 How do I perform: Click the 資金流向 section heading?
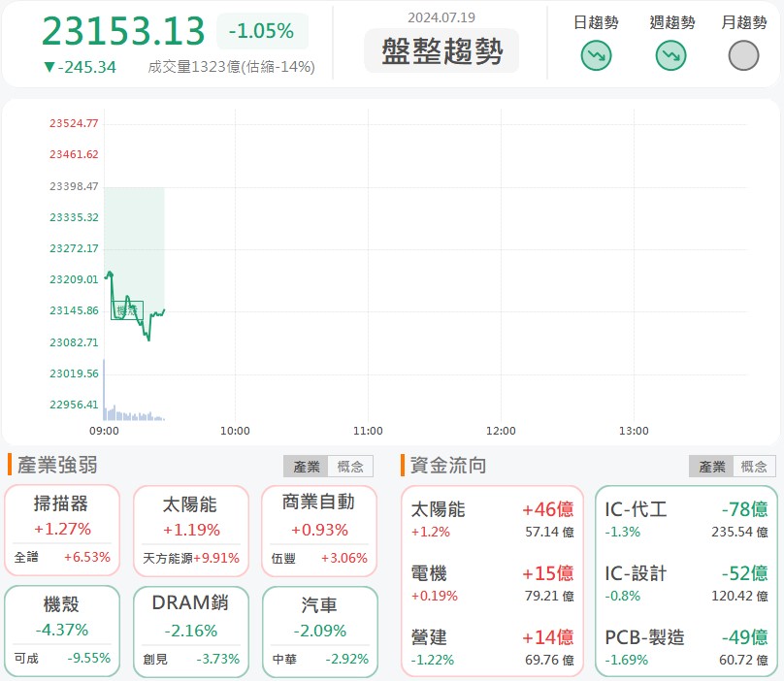[x=448, y=466]
